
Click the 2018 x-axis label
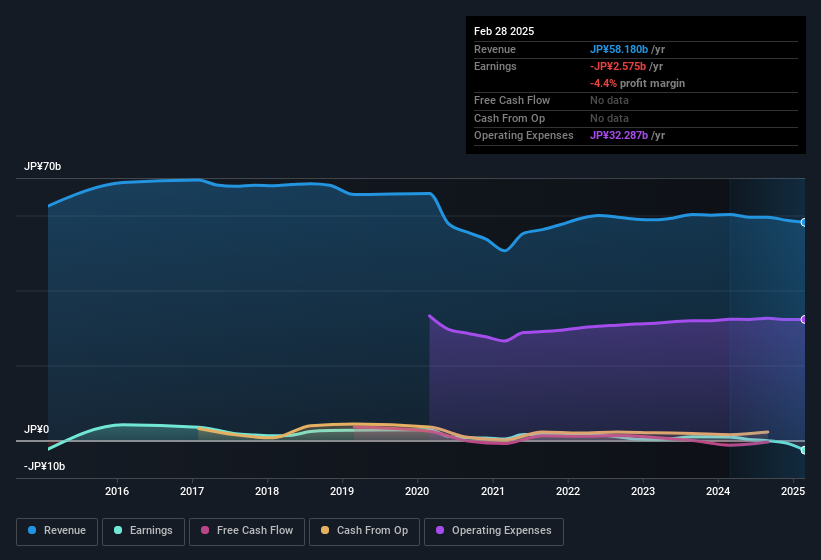tap(267, 491)
